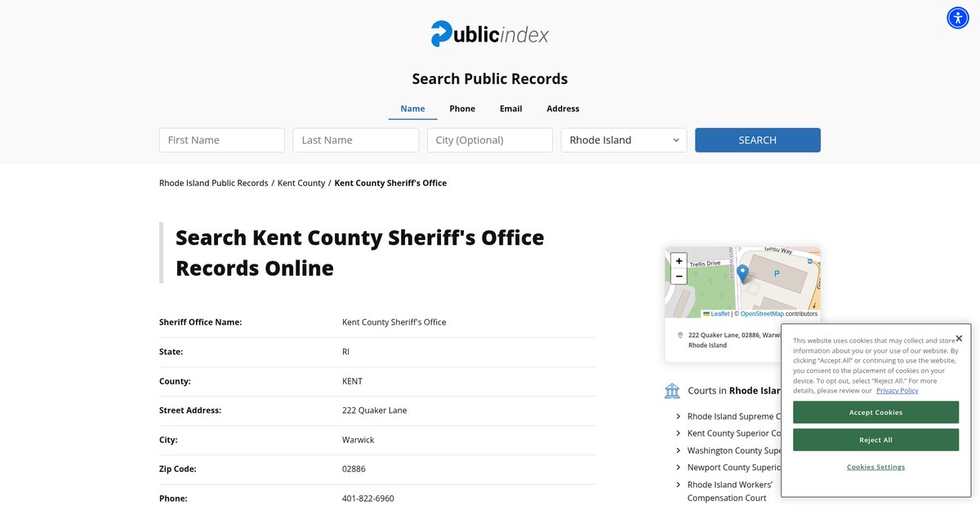Click the blue map location marker

pos(742,273)
